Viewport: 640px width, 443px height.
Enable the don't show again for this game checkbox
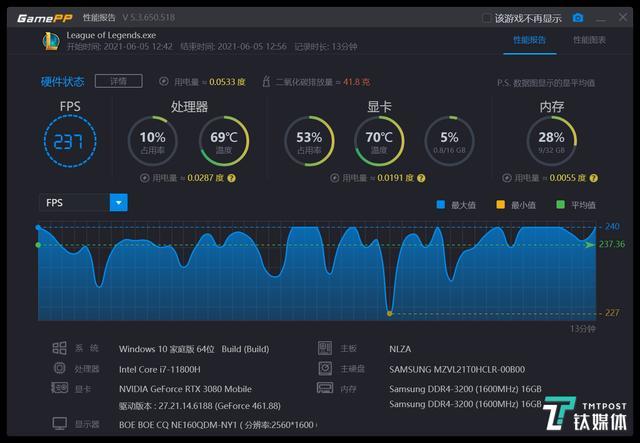click(x=488, y=18)
